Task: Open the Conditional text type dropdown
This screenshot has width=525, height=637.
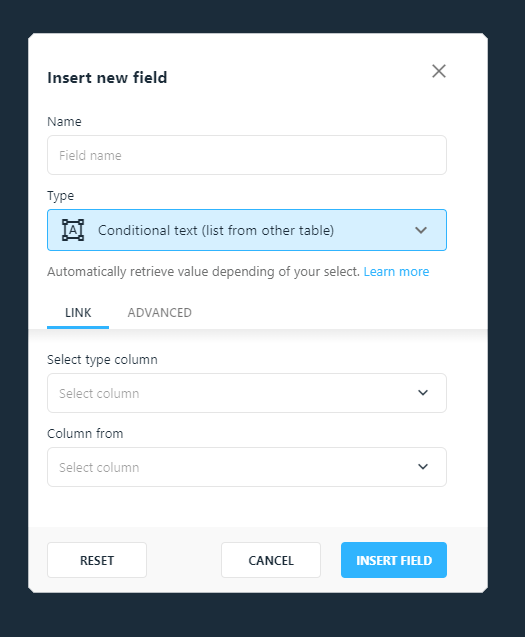Action: click(247, 230)
